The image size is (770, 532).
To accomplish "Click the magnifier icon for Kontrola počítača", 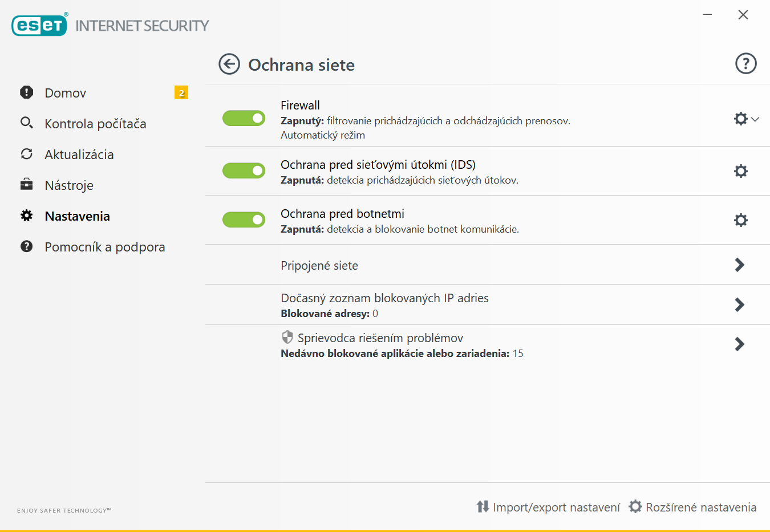I will coord(27,123).
